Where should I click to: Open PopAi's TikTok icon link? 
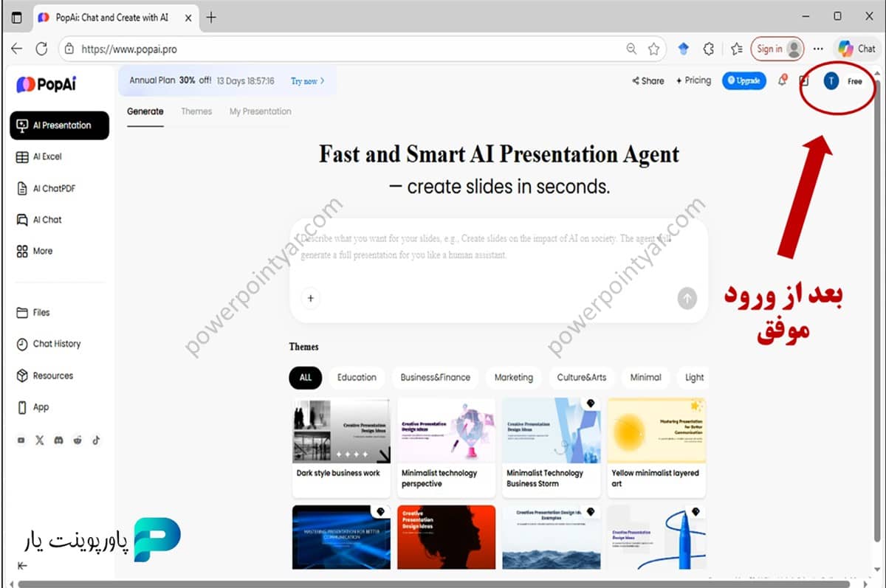click(x=96, y=440)
